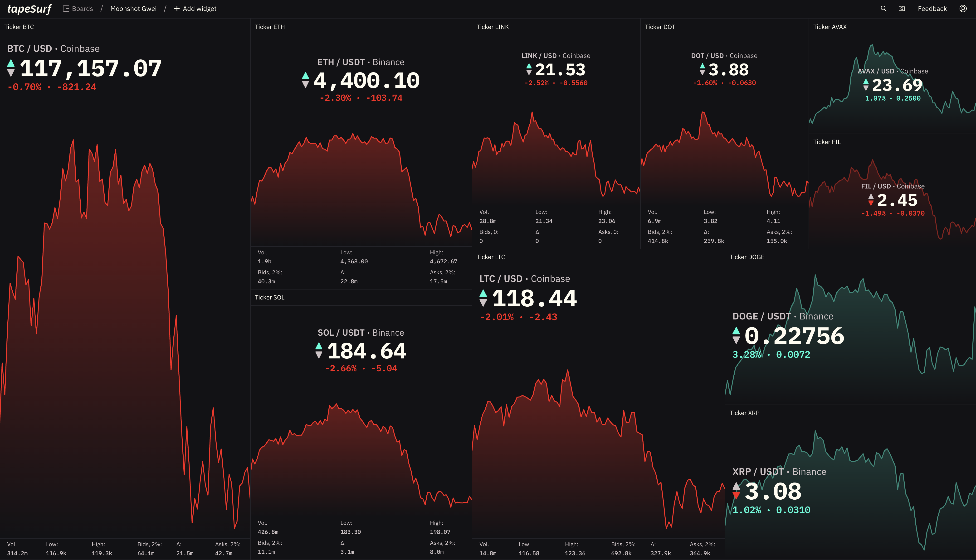Toggle the up arrow on the XRP ticker
Image resolution: width=976 pixels, height=560 pixels.
coord(736,487)
